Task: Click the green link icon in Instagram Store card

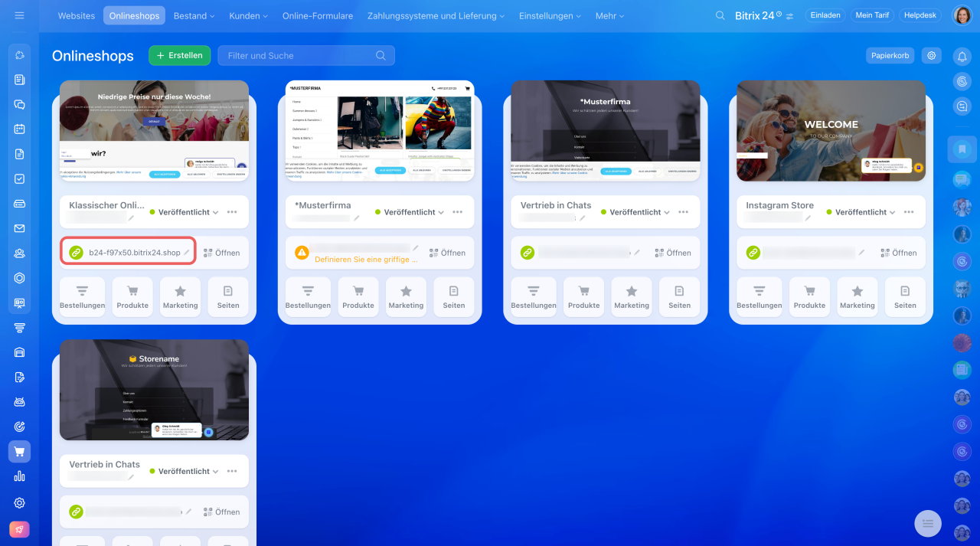Action: pos(753,252)
